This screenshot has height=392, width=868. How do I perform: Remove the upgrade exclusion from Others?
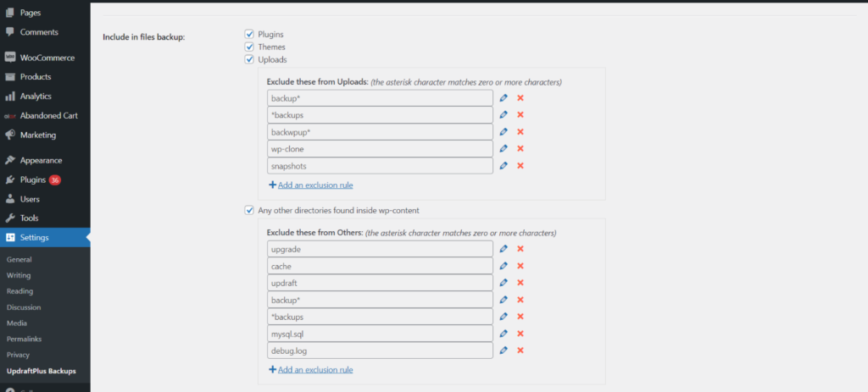pos(520,249)
